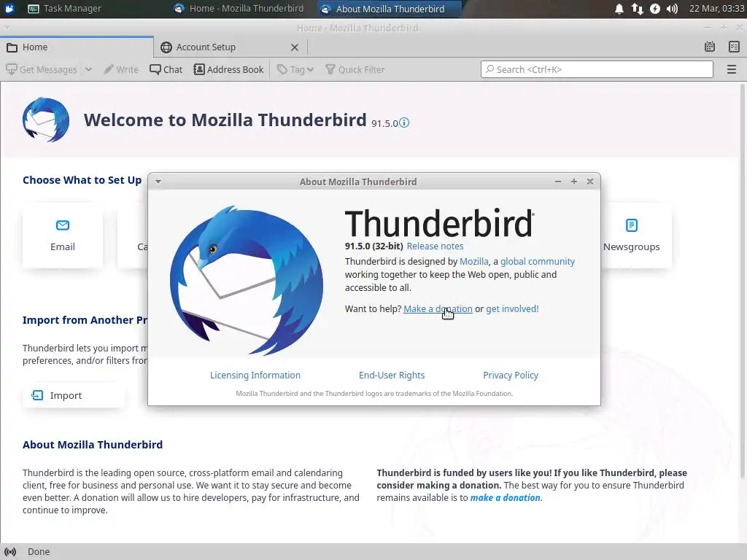This screenshot has width=747, height=560.
Task: Click the Make a donation link in dialog
Action: coord(438,309)
